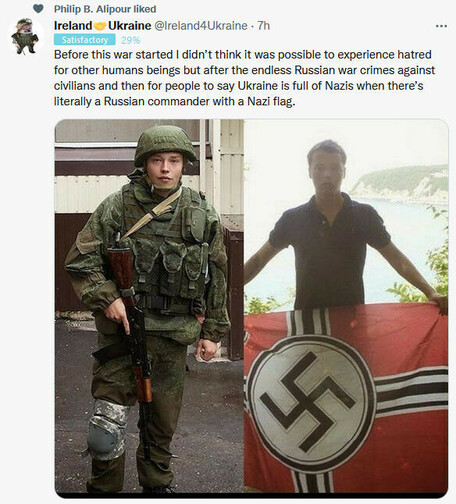Click tweet line starting 'Before this war started'
The width and height of the screenshot is (456, 504).
point(243,55)
